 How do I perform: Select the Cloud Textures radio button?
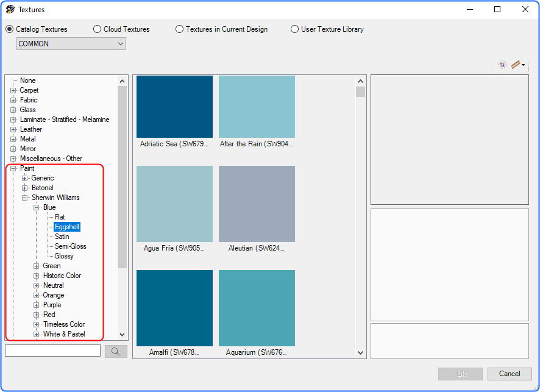click(x=97, y=29)
